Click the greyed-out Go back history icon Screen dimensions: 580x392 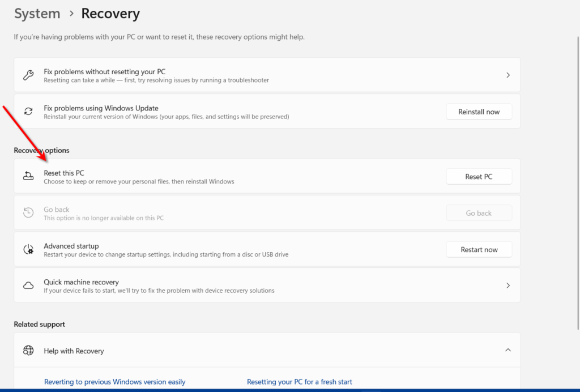[x=28, y=213]
